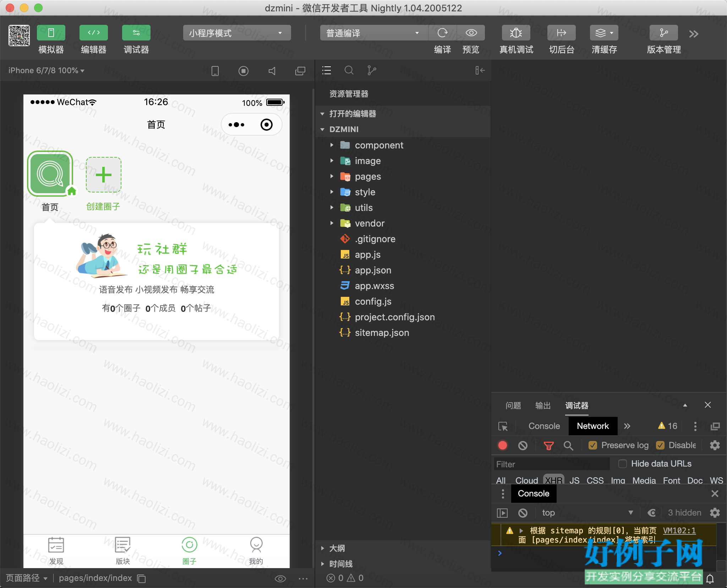
Task: Open the 发现 discover tab in simulator
Action: 56,551
